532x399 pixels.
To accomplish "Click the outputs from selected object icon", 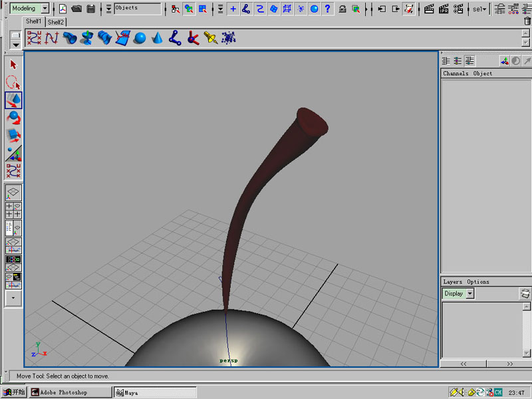I will [x=396, y=9].
